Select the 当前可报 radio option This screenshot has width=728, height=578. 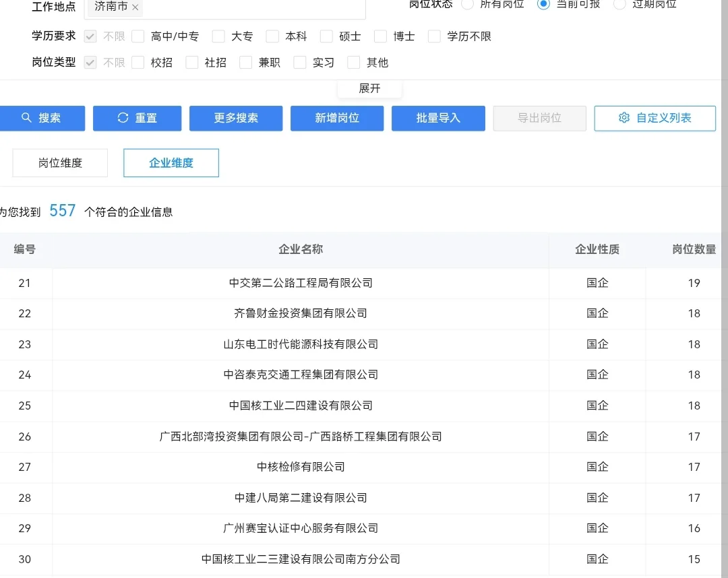click(543, 4)
